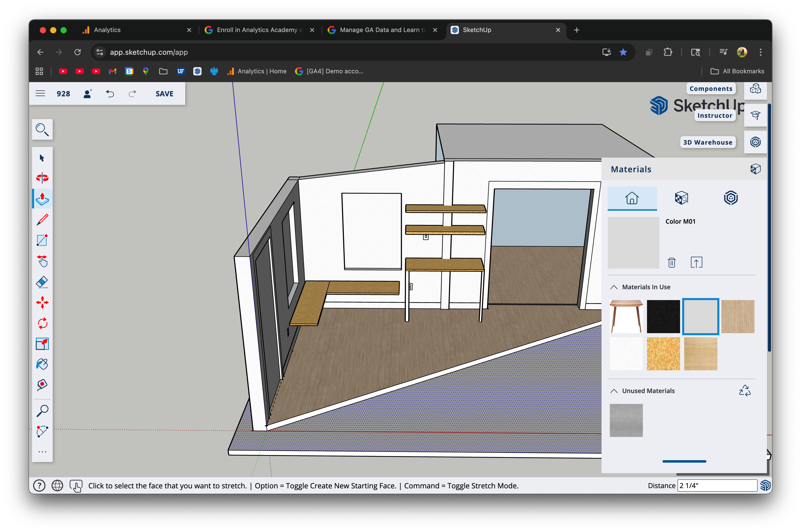This screenshot has height=532, width=801.
Task: Switch to the Analytics browser tab
Action: coord(107,30)
